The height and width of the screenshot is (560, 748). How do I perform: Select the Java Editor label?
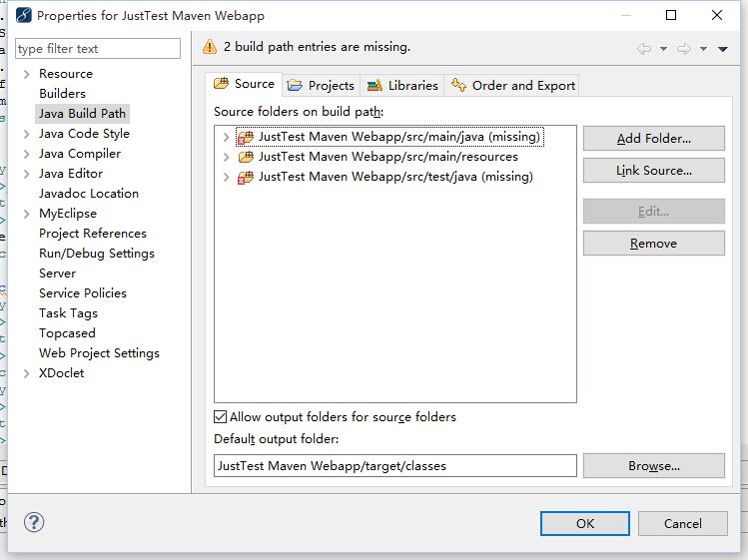71,174
